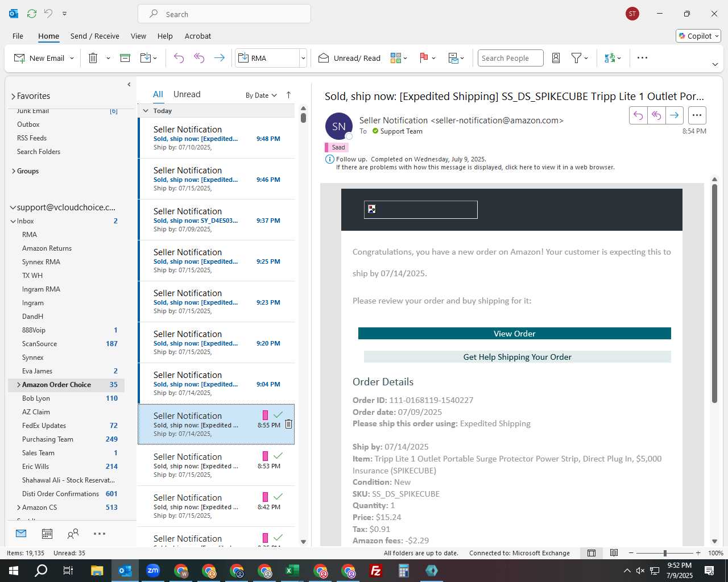The image size is (728, 582).
Task: Click the Filter Email funnel icon
Action: coord(576,58)
